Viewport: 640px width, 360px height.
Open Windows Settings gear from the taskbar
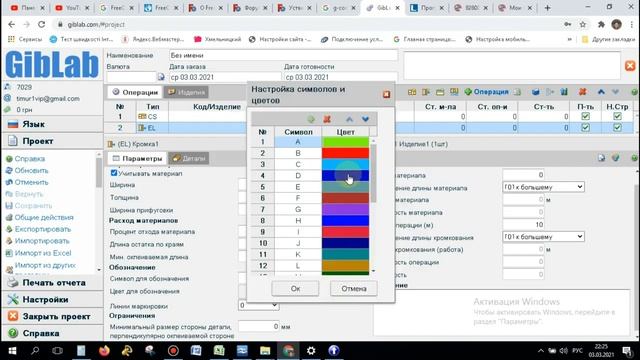coord(311,351)
